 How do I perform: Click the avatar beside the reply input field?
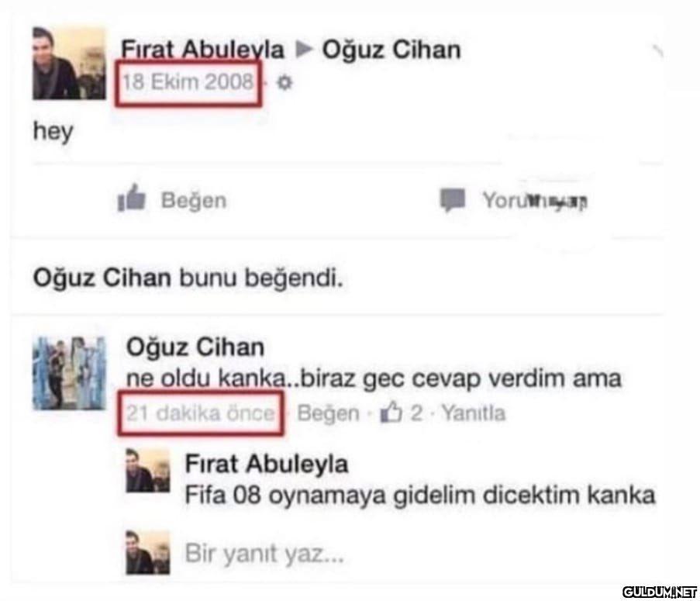tap(148, 552)
